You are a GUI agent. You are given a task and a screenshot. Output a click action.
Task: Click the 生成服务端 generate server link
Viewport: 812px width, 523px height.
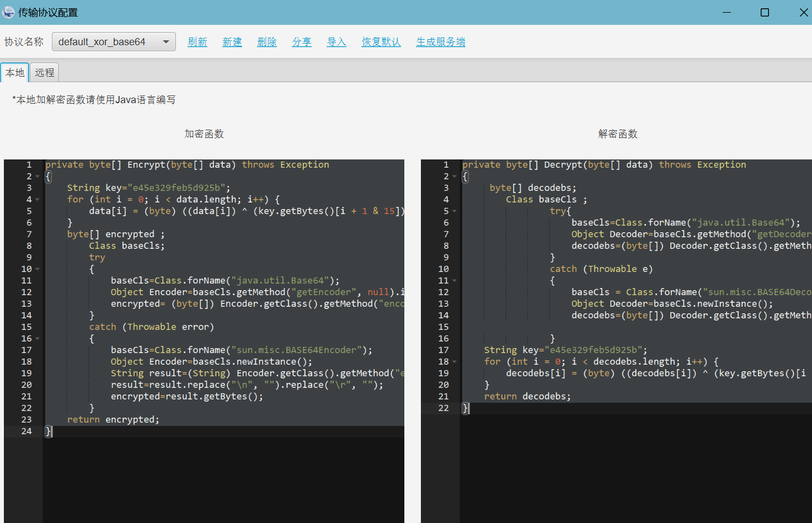[x=441, y=42]
